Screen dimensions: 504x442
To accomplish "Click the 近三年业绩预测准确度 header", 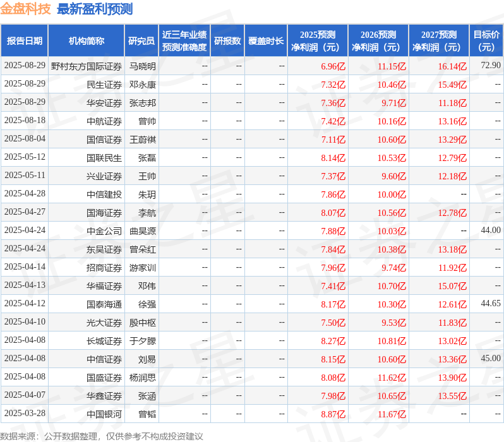I will click(184, 41).
